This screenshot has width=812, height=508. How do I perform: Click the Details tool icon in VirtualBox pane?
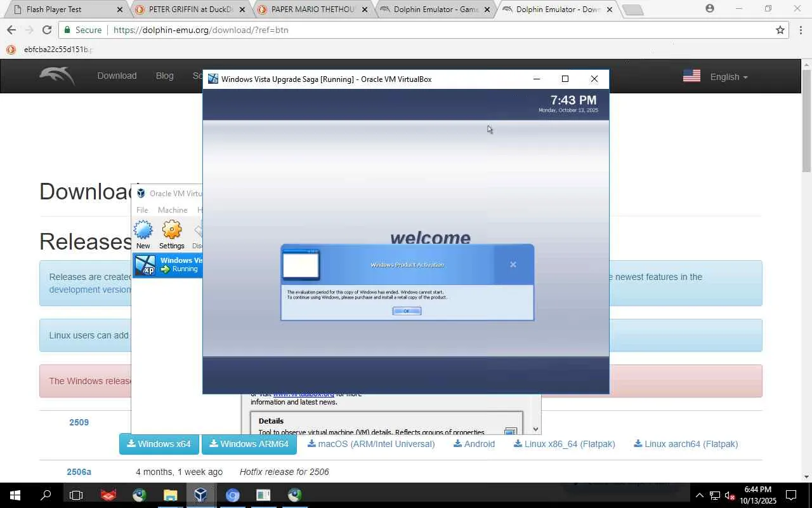[510, 431]
